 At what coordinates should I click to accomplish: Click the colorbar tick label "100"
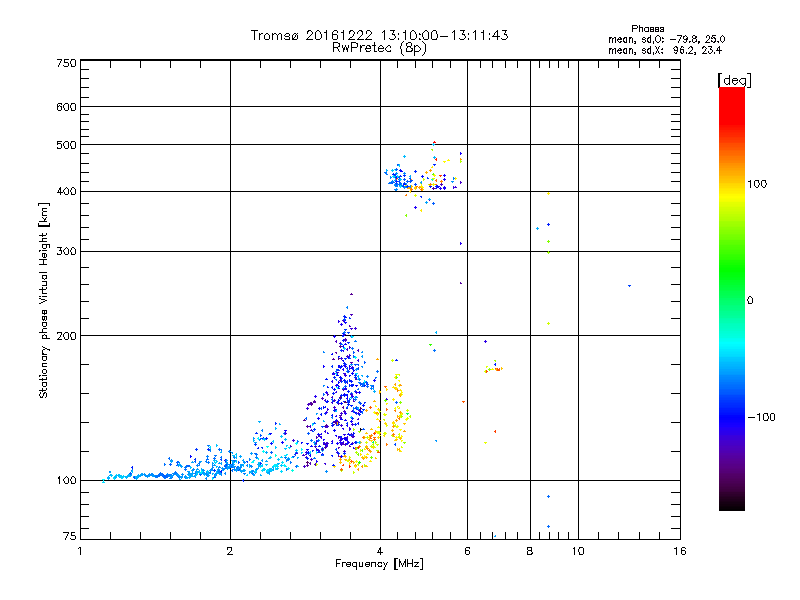(x=757, y=184)
